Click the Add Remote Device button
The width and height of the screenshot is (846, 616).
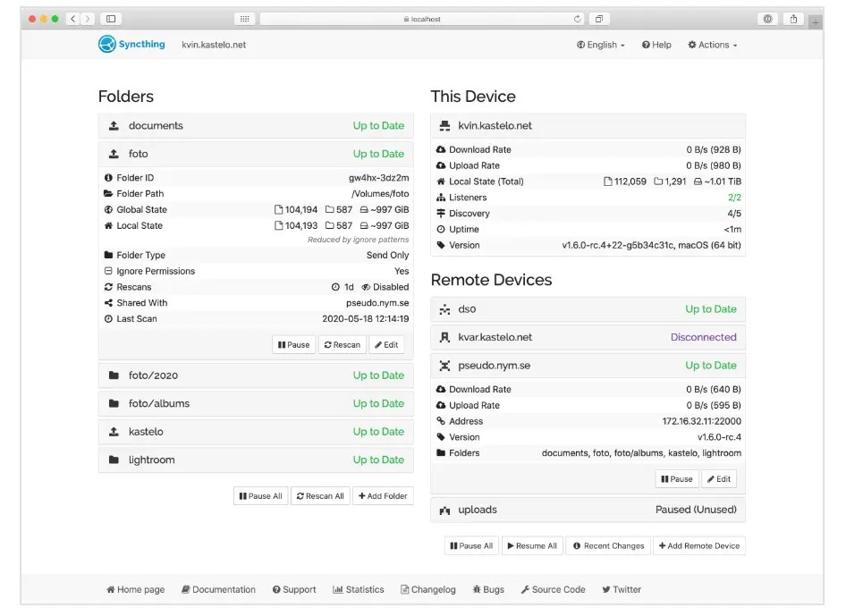pos(699,546)
